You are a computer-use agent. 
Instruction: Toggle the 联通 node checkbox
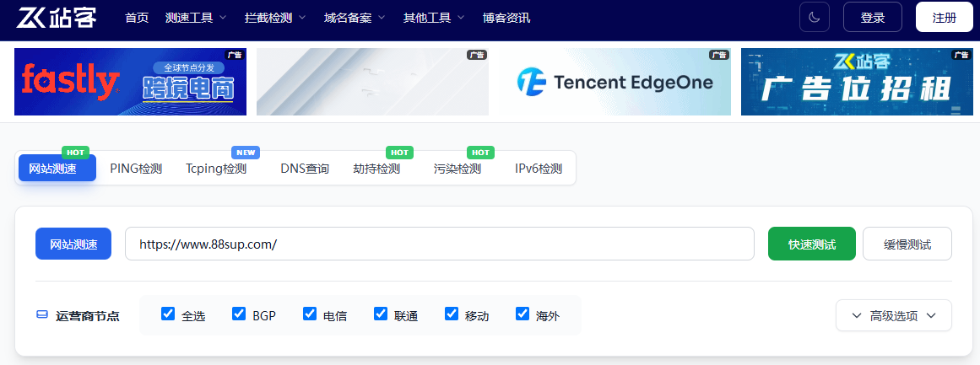(x=381, y=314)
